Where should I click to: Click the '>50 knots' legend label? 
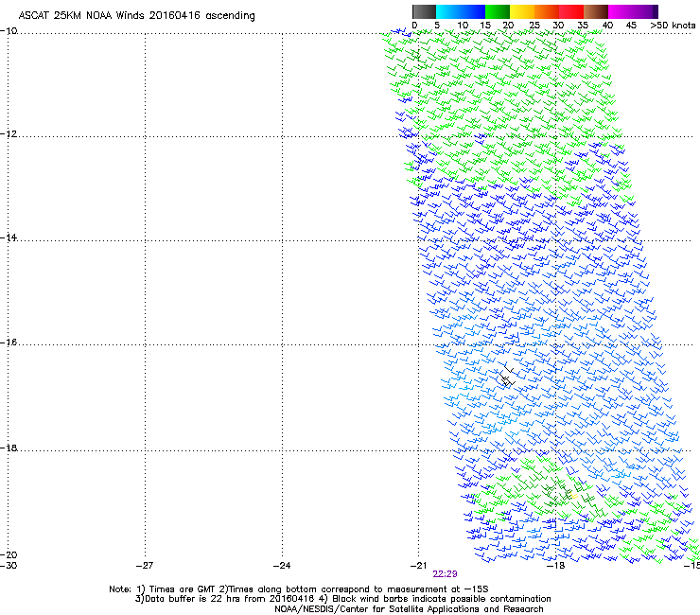click(x=673, y=26)
